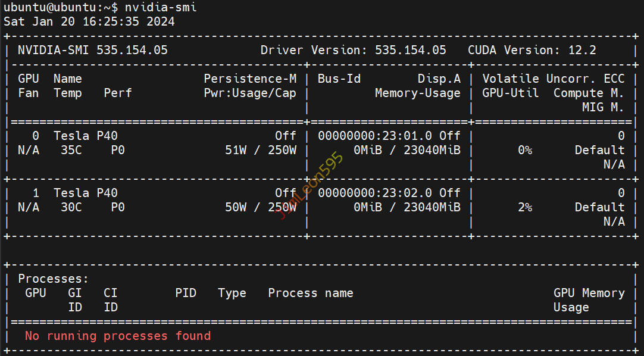644x356 pixels.
Task: Click the Bus-Id column header
Action: pyautogui.click(x=339, y=79)
